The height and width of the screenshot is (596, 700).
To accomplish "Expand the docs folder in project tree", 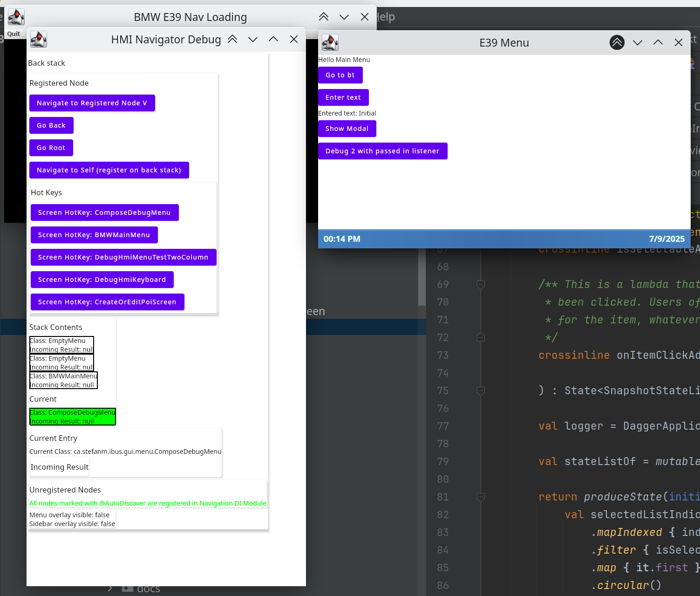I will (x=110, y=589).
